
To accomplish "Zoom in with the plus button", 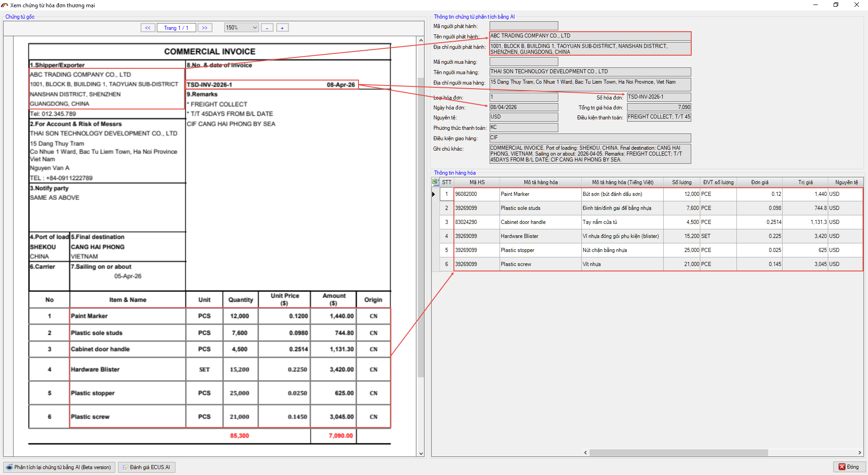I will point(283,28).
